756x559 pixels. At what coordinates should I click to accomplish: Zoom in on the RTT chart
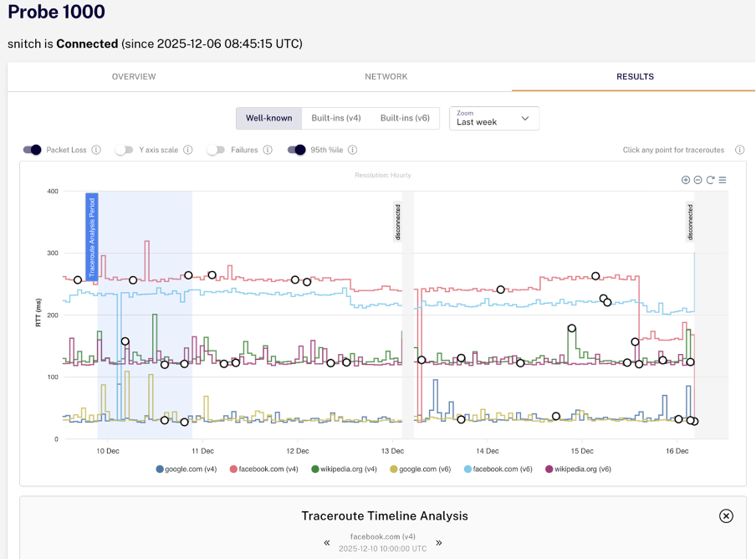point(686,180)
